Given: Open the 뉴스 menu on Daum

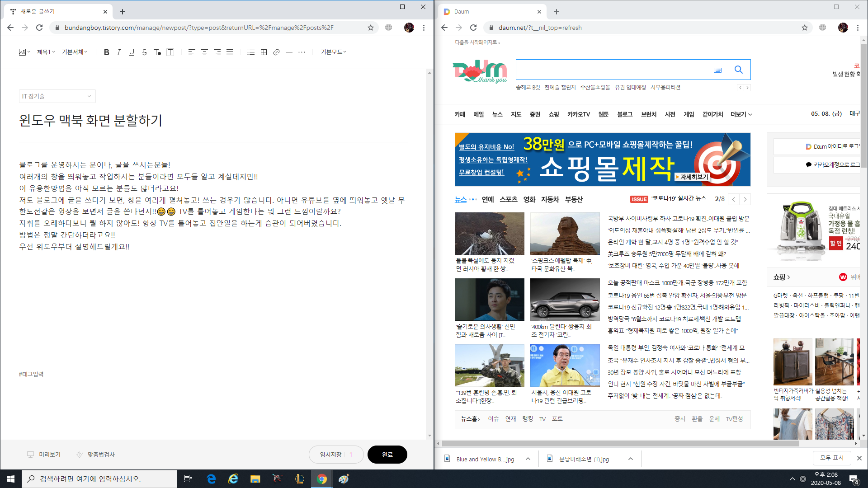Looking at the screenshot, I should (497, 114).
